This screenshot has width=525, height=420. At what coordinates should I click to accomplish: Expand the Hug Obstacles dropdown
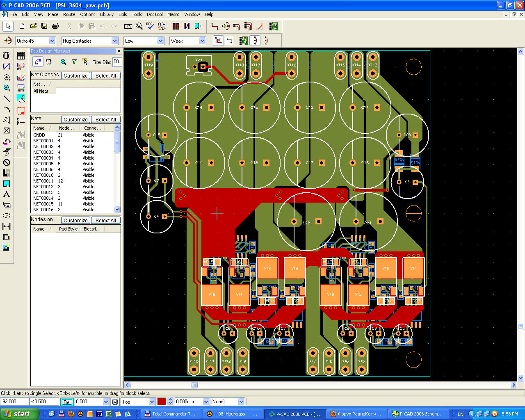pos(114,41)
